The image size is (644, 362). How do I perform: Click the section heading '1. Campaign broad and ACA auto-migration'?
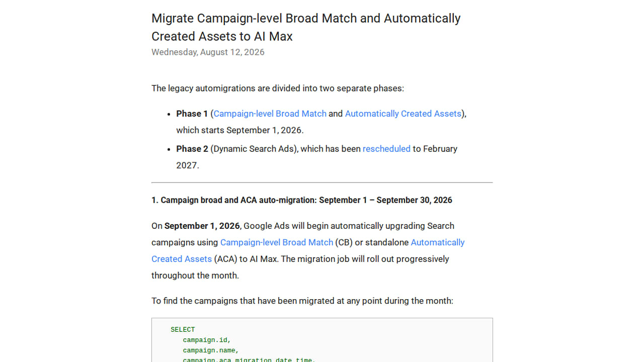[x=302, y=200]
